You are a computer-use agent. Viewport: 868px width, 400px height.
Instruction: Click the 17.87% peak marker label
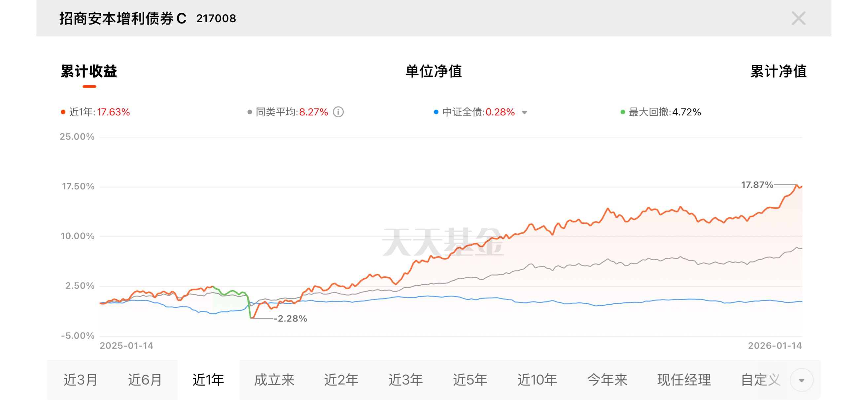pyautogui.click(x=756, y=185)
